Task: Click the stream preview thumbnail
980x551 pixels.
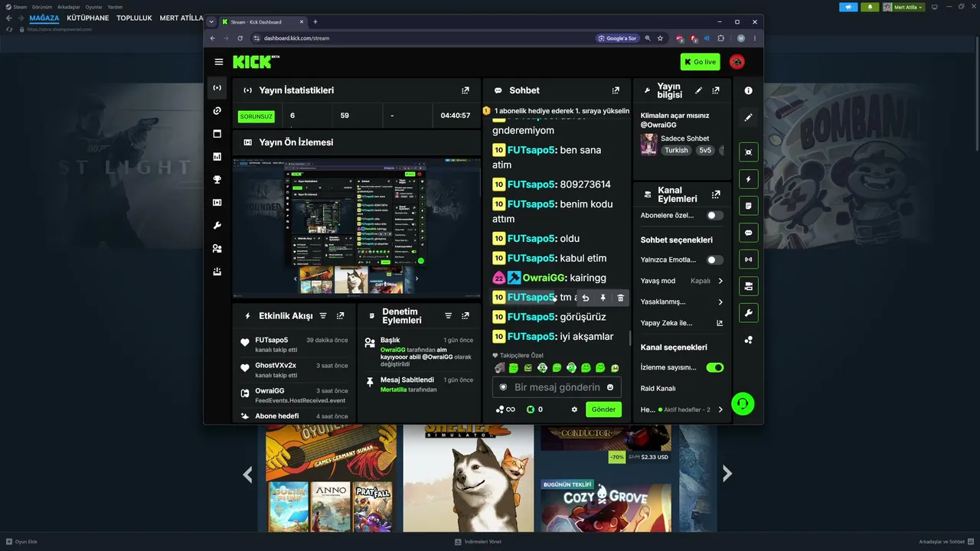Action: click(x=356, y=227)
